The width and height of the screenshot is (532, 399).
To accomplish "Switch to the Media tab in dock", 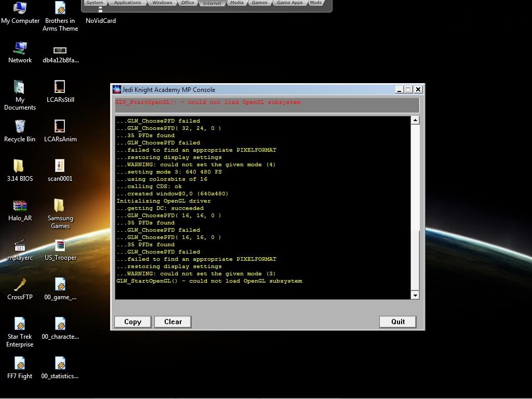I will 236,3.
